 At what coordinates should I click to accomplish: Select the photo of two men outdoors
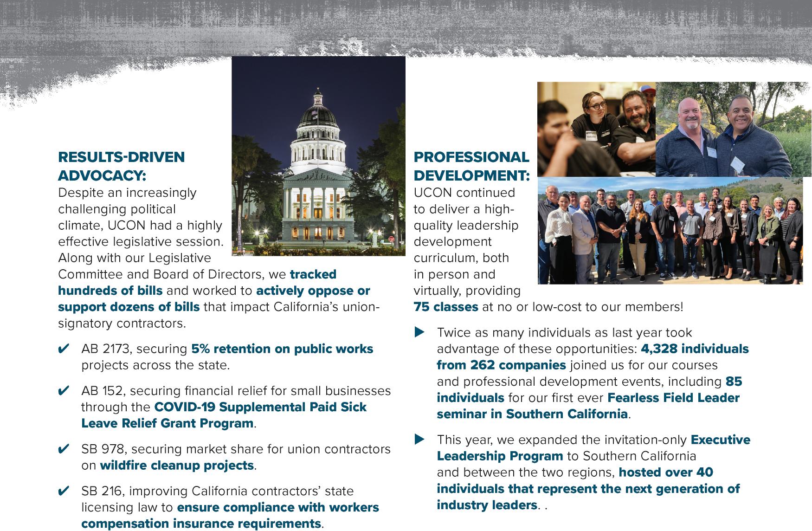734,130
